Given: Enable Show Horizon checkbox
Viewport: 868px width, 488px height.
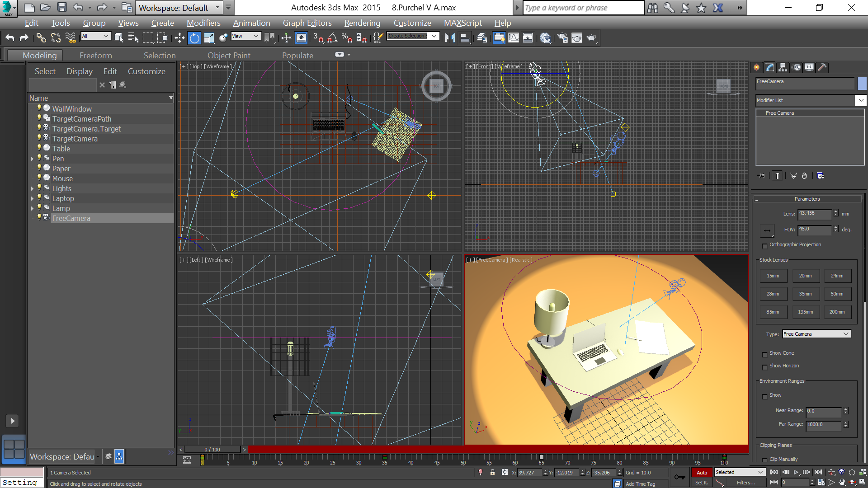Looking at the screenshot, I should pos(764,367).
